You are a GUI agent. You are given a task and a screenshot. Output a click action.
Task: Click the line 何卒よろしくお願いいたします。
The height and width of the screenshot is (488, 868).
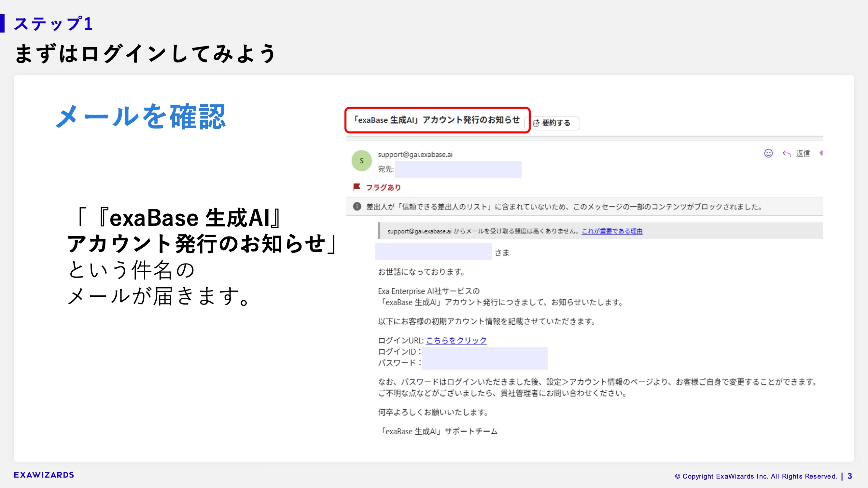[x=433, y=412]
